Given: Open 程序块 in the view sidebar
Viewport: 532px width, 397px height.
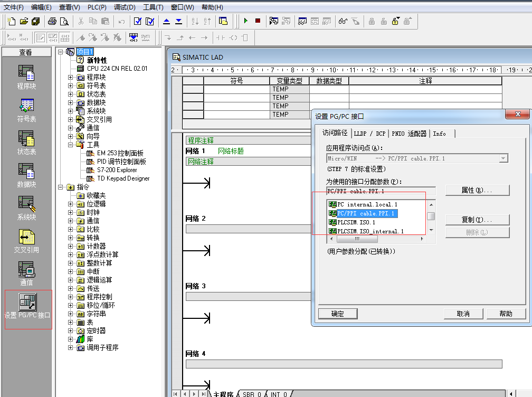Looking at the screenshot, I should click(x=26, y=77).
